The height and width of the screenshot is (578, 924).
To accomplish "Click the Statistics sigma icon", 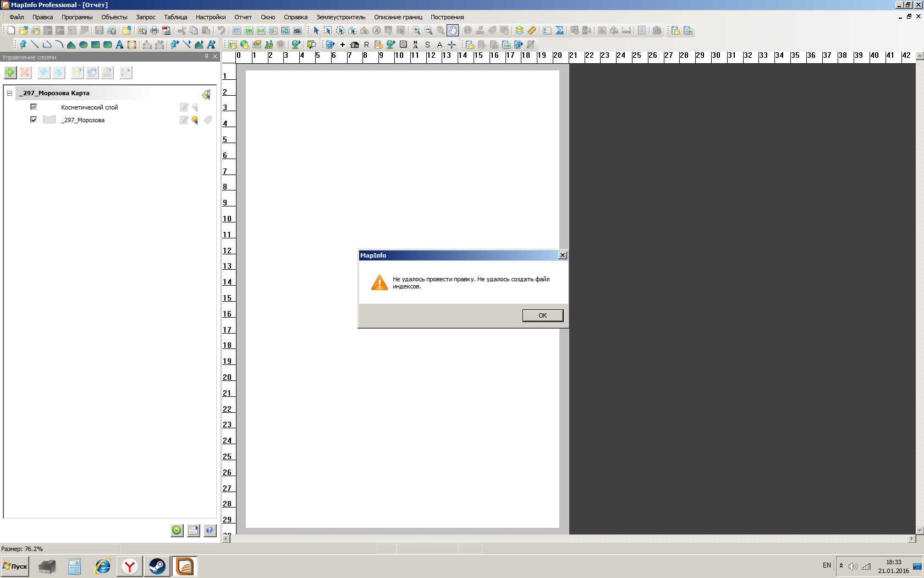I will click(x=559, y=30).
